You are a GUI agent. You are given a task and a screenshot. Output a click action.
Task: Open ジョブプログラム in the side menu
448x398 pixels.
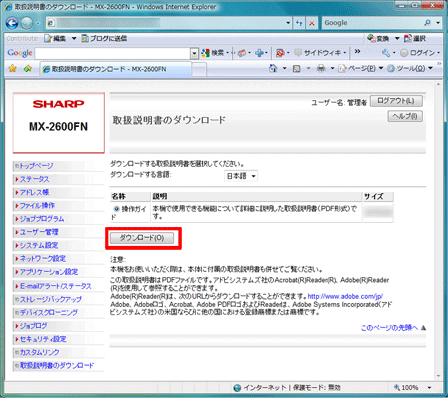42,219
